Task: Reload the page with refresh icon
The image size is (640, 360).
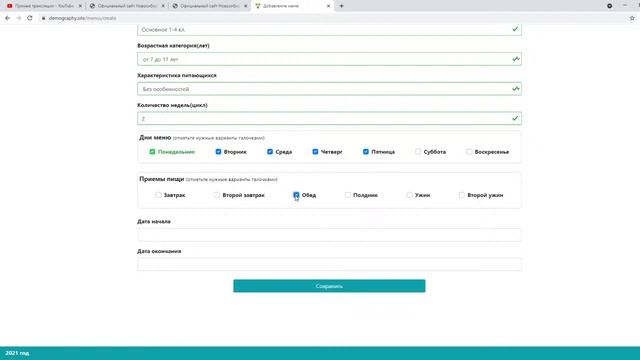Action: pyautogui.click(x=30, y=18)
